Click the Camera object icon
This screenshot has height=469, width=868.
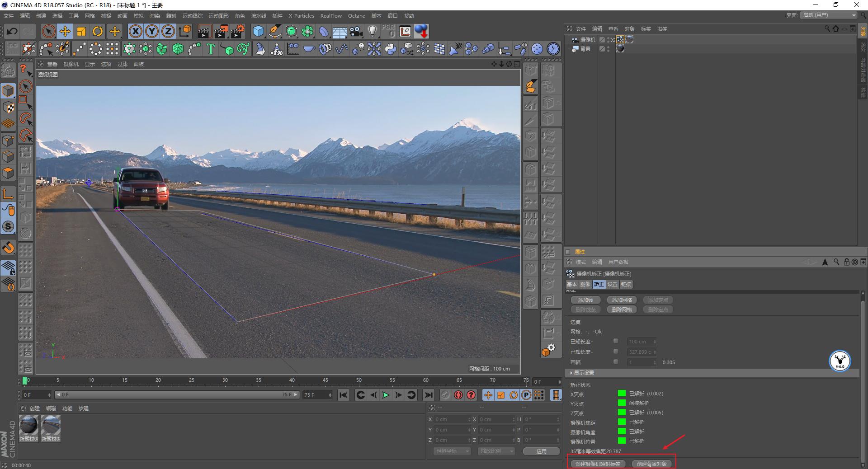click(x=356, y=31)
